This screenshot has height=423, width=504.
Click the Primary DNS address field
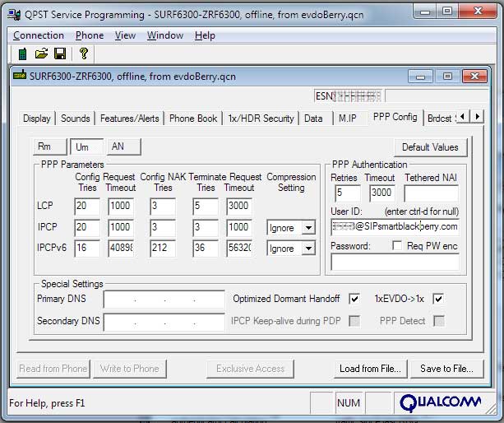pos(164,300)
